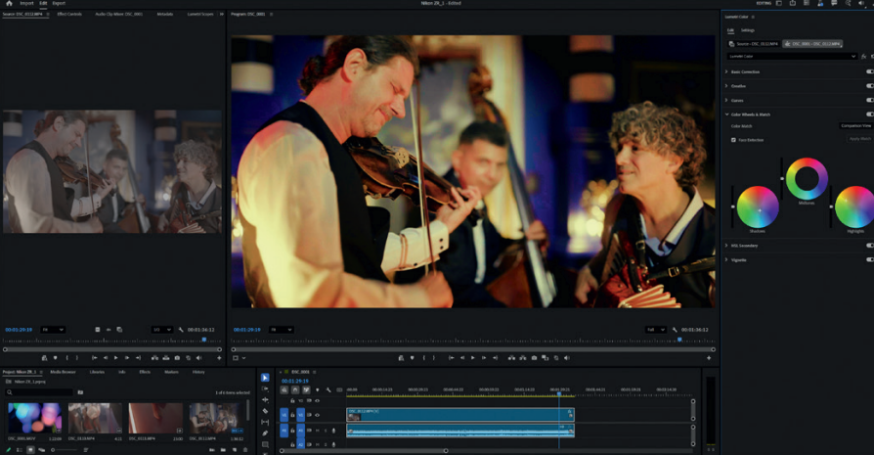
Task: Open the button editor plus in Program monitor
Action: 709,357
